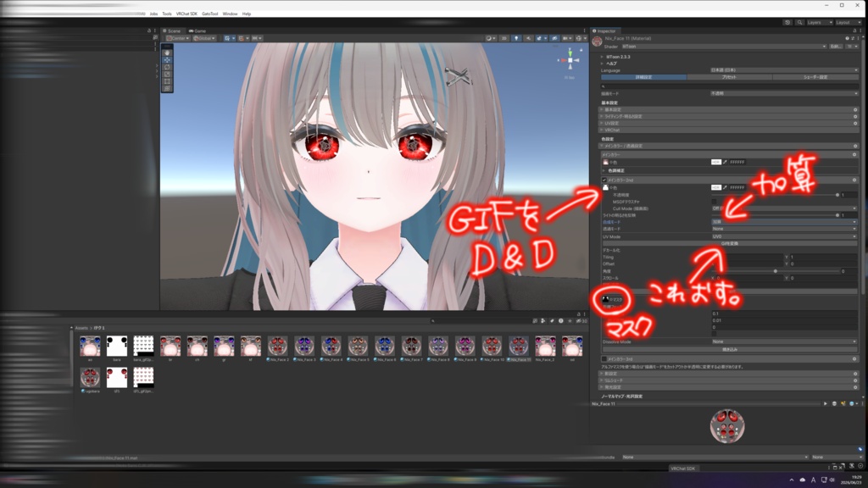The width and height of the screenshot is (868, 488).
Task: Uncheck メインカラー2nd checkbox
Action: click(x=604, y=180)
